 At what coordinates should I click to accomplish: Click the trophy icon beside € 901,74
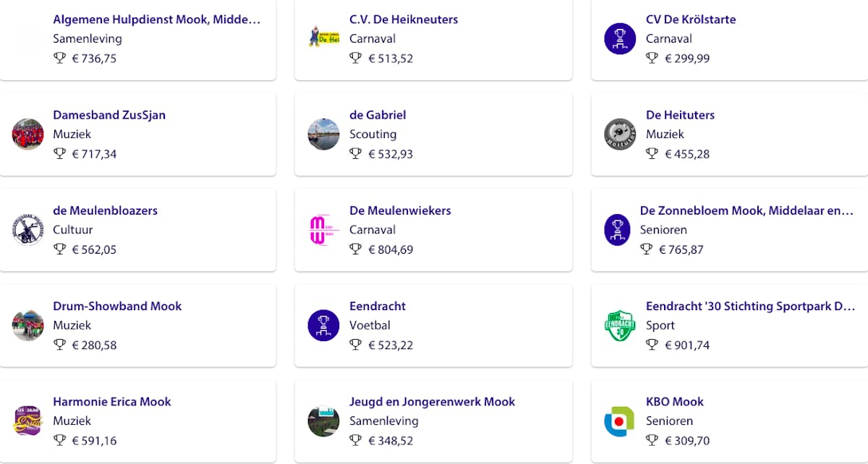pyautogui.click(x=652, y=345)
